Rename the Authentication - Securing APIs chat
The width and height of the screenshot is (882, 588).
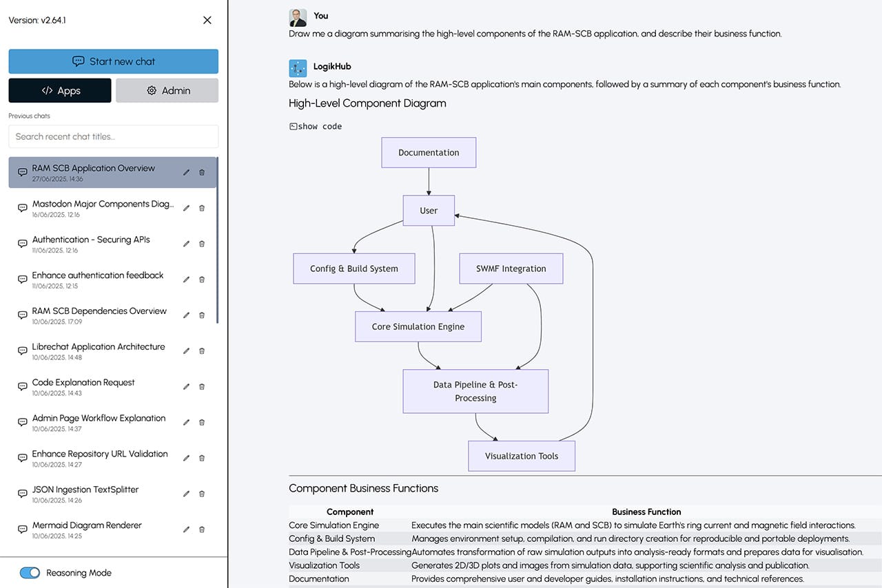[x=186, y=244]
